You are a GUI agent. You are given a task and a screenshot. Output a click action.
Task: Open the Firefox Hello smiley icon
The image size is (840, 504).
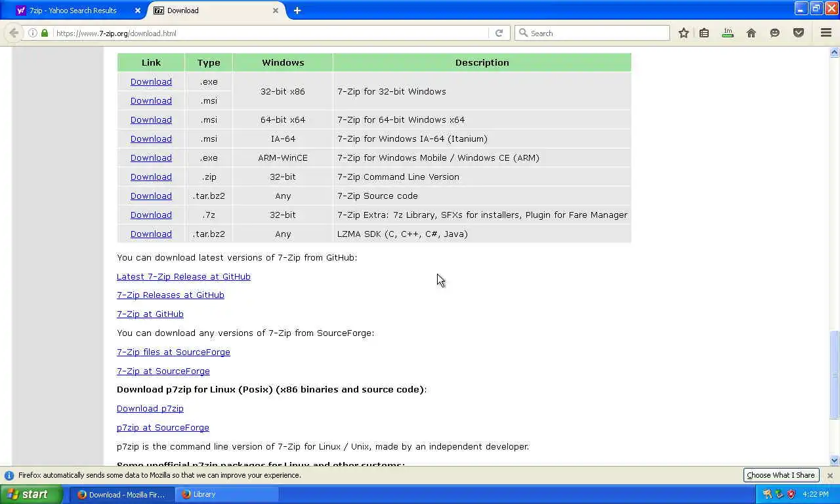[x=775, y=33]
